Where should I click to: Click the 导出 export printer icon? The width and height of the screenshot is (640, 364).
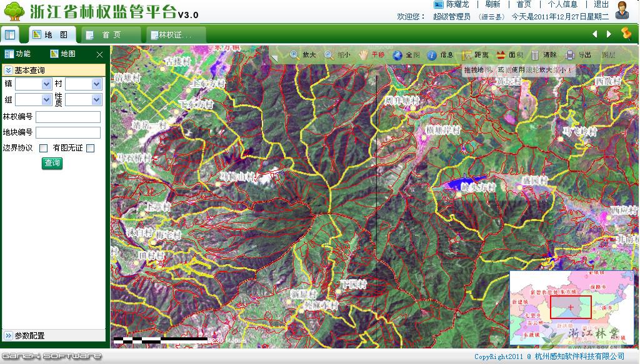570,55
